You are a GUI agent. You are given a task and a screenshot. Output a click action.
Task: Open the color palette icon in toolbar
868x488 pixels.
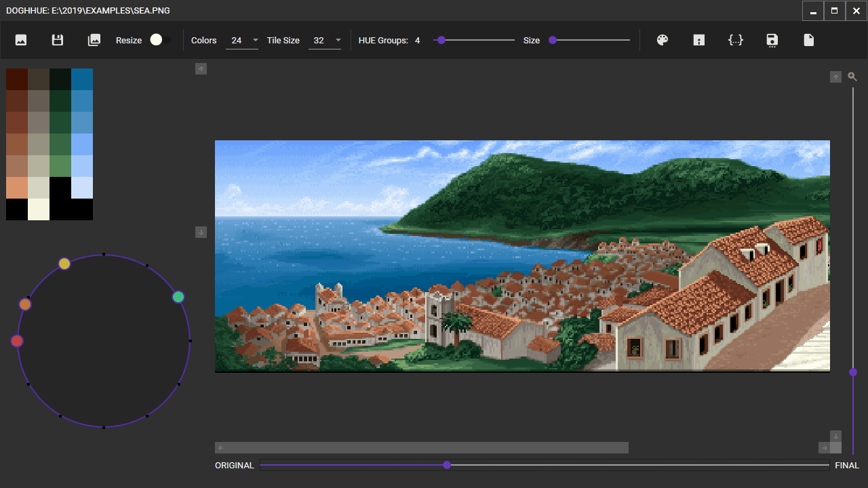click(663, 40)
